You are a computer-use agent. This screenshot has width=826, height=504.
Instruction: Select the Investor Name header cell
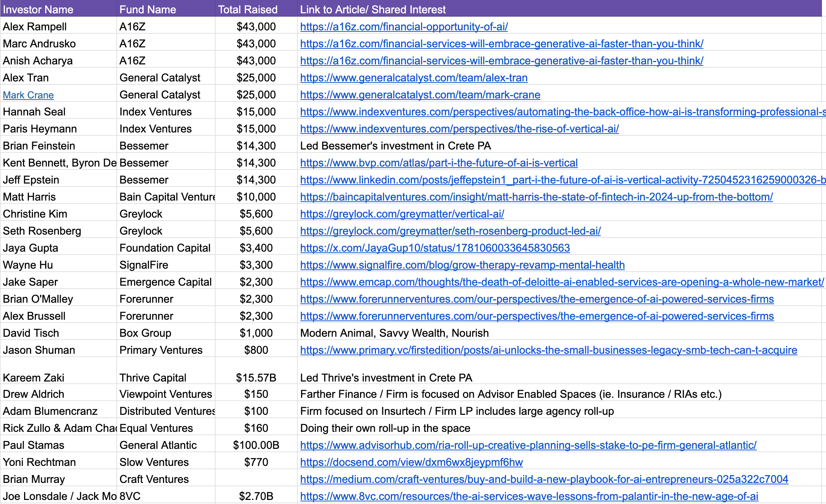pyautogui.click(x=59, y=9)
